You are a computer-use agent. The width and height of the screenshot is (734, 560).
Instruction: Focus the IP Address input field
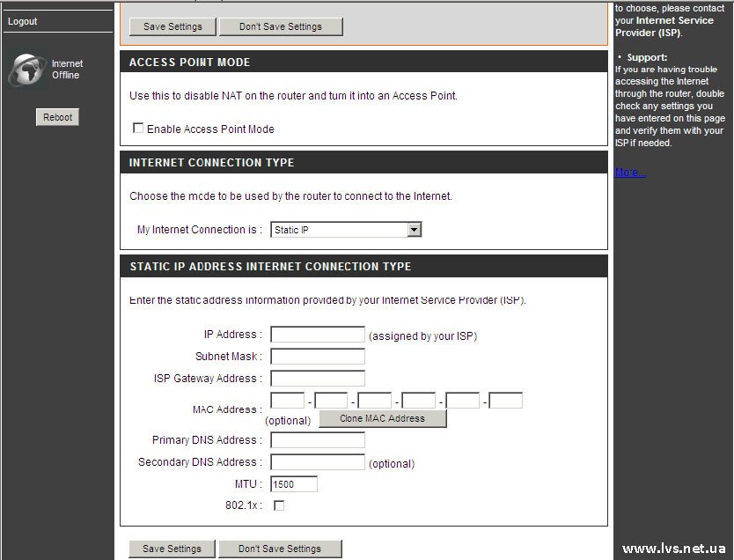click(x=318, y=335)
